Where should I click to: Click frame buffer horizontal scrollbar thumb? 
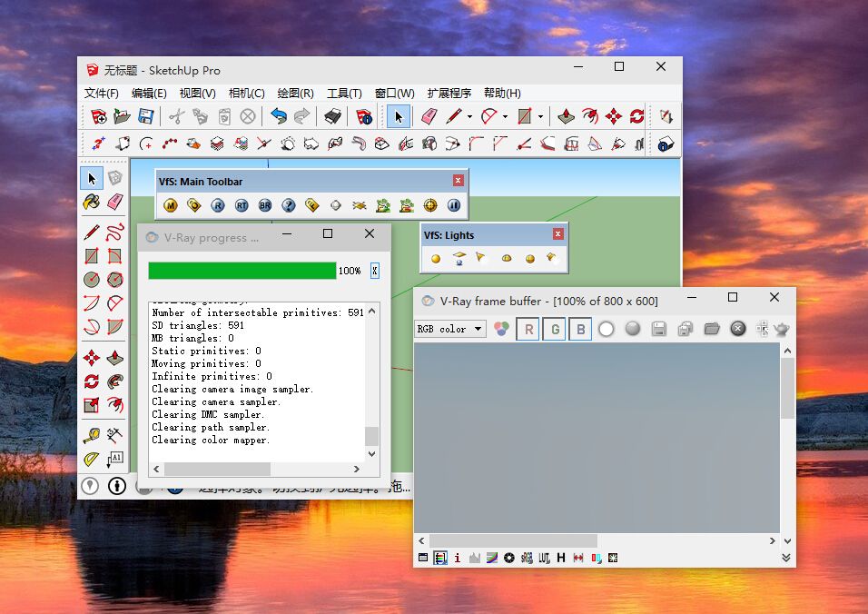click(x=514, y=540)
